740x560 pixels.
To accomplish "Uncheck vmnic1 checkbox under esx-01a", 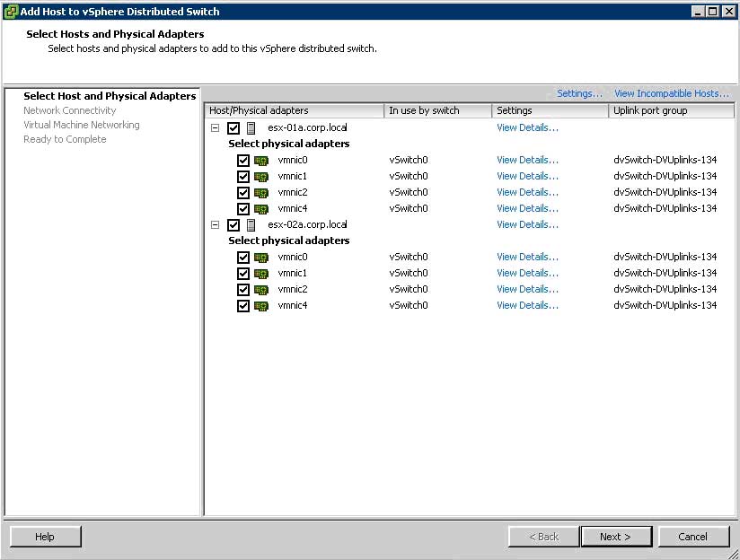I will [x=243, y=177].
